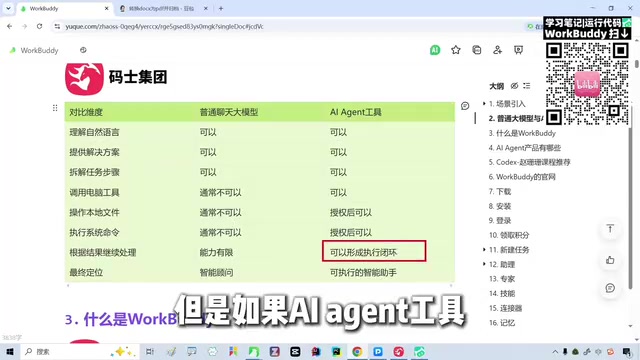The image size is (640, 360).
Task: Switch to the second browser tab
Action: [x=164, y=8]
